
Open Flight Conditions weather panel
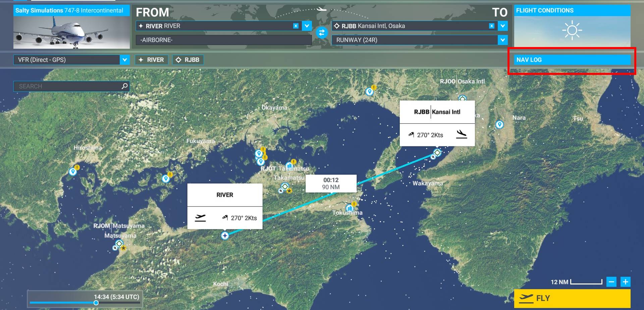572,26
